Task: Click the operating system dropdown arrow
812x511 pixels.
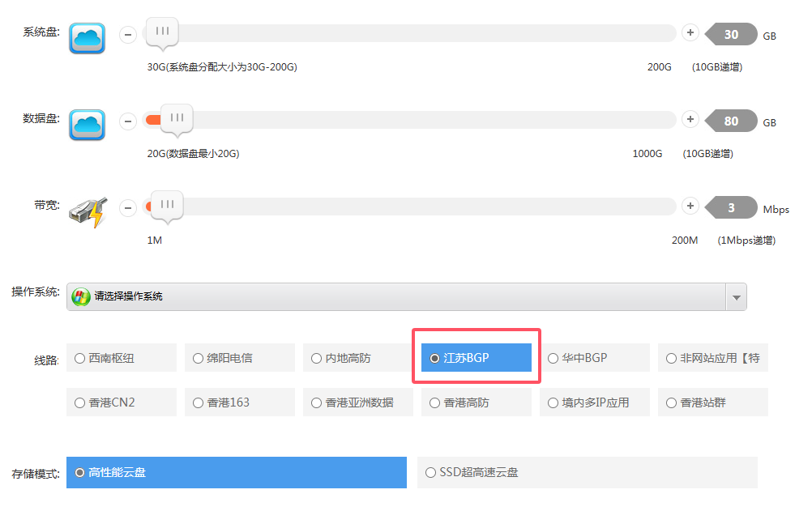Action: pyautogui.click(x=736, y=297)
